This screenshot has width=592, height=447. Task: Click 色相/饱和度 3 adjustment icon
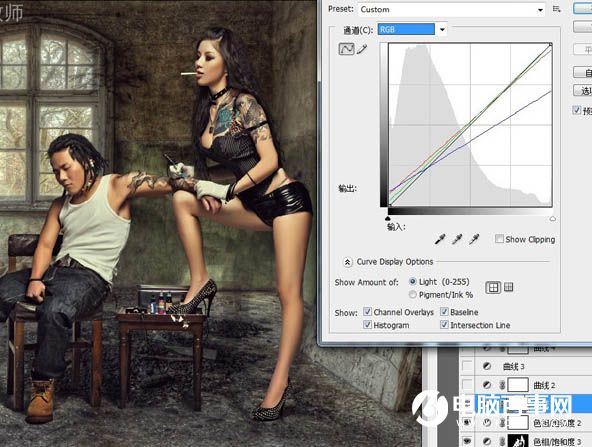[x=487, y=441]
